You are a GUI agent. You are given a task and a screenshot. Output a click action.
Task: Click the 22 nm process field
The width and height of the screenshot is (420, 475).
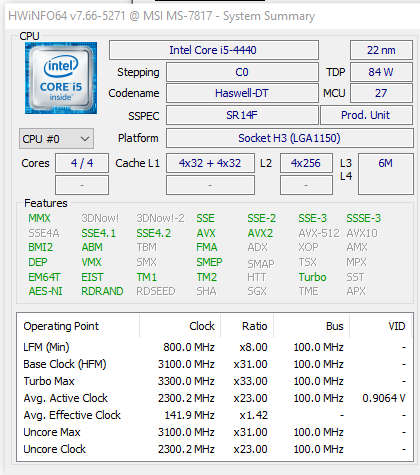click(381, 50)
